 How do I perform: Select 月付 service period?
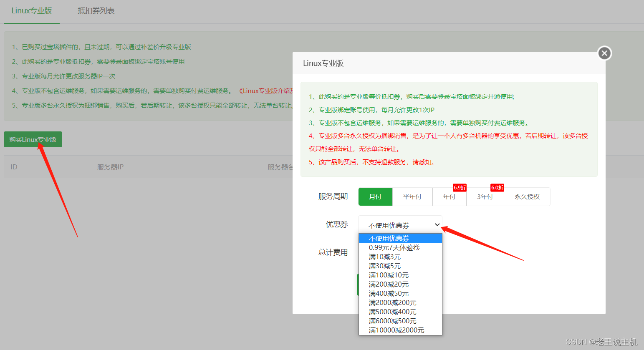375,196
